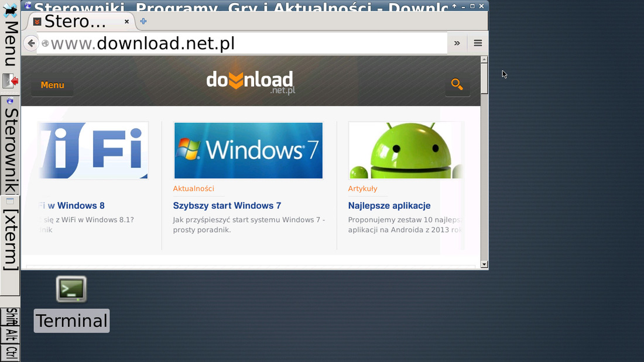Go back with the browser back arrow
Screen dimensions: 644x362
coord(31,43)
